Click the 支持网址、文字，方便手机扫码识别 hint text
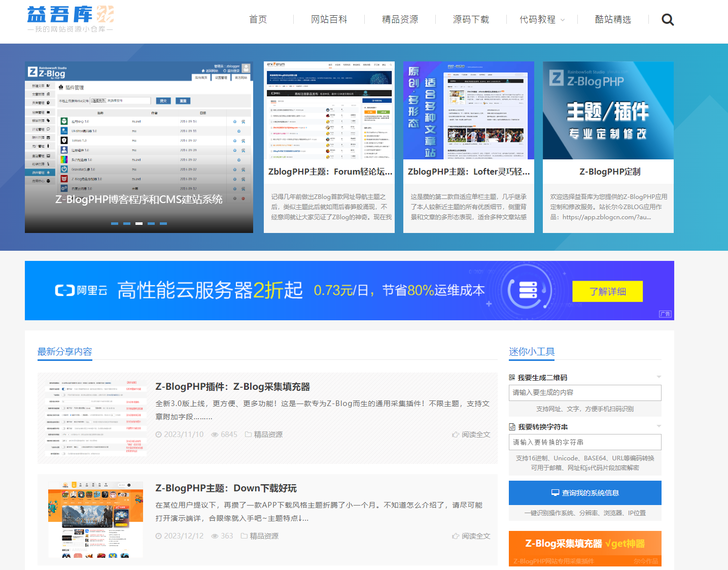This screenshot has width=728, height=570. point(585,409)
